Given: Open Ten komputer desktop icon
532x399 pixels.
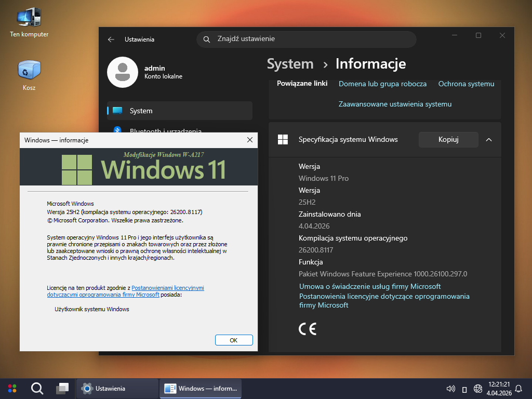Looking at the screenshot, I should coord(29,19).
